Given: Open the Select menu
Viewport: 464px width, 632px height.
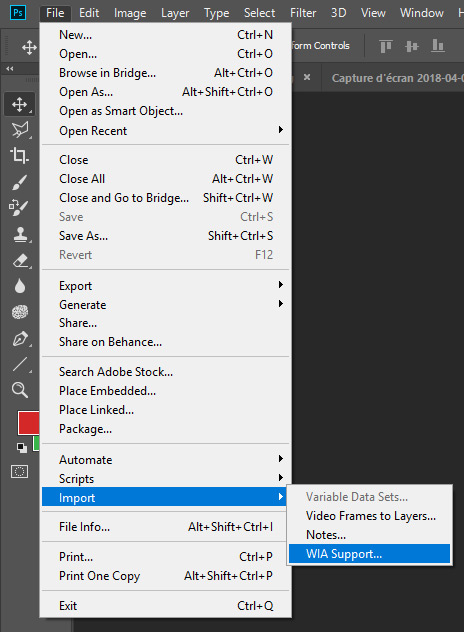Looking at the screenshot, I should coord(259,13).
